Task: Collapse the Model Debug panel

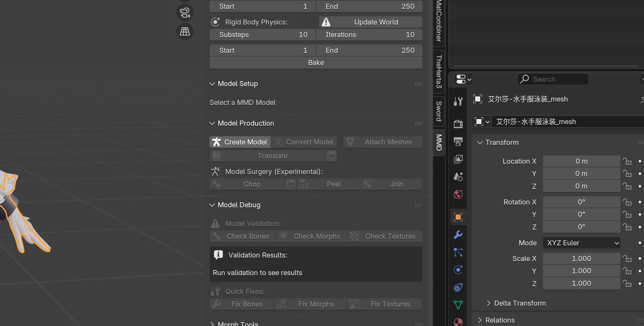Action: [x=212, y=205]
